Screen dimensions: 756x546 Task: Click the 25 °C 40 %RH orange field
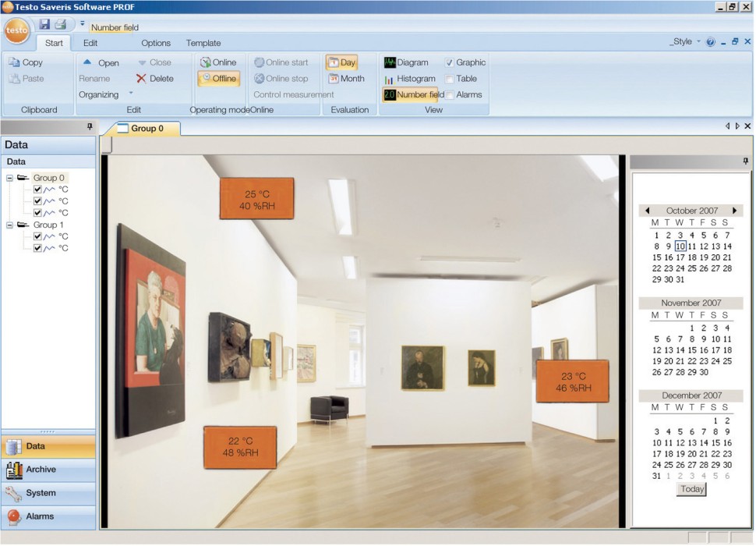click(256, 199)
